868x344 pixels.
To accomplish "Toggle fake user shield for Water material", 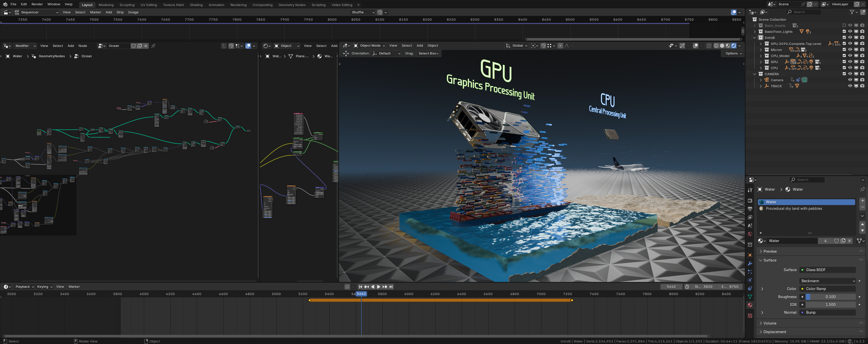I will coord(836,241).
